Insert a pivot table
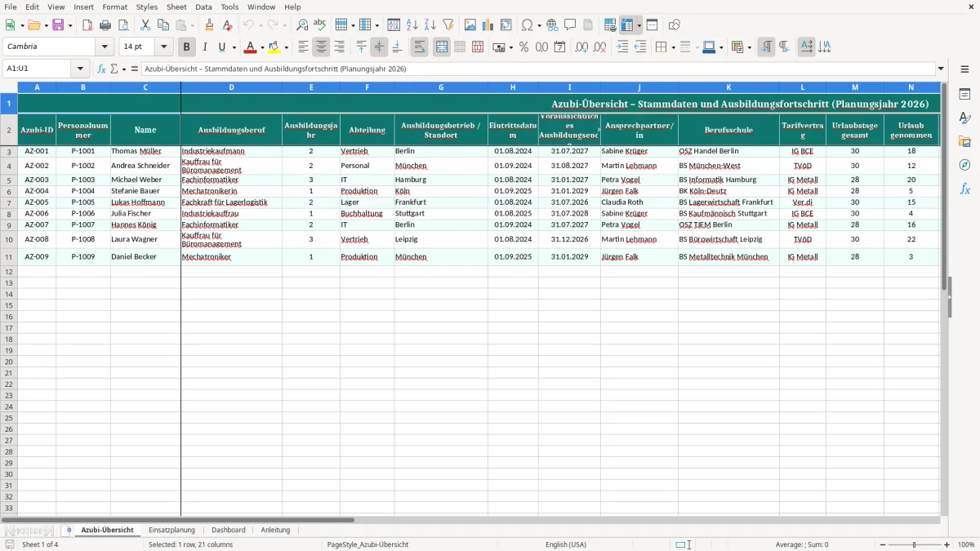Viewport: 980px width, 551px height. point(506,25)
